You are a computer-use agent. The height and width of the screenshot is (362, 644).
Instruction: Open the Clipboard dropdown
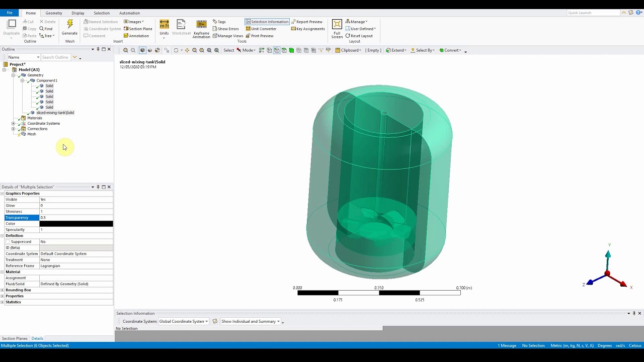348,50
